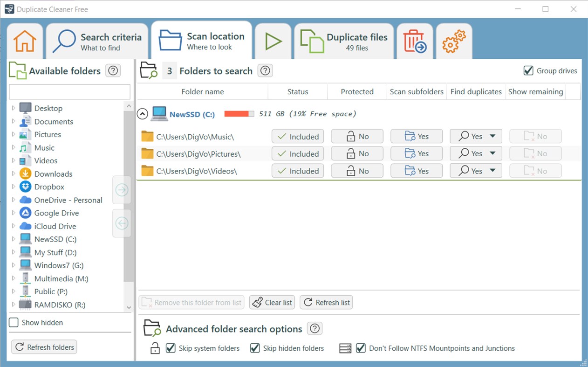Click the disk usage bar for NewSSD

click(238, 113)
